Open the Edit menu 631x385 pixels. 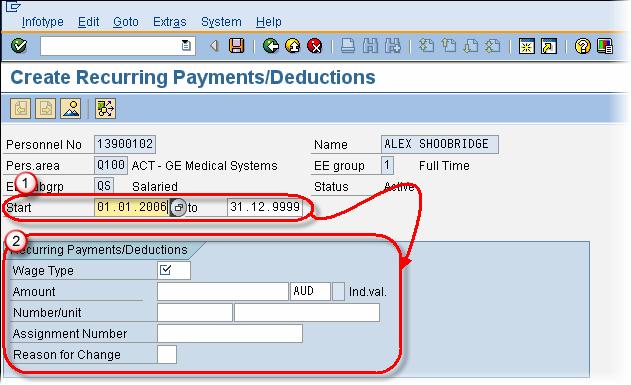pyautogui.click(x=89, y=22)
